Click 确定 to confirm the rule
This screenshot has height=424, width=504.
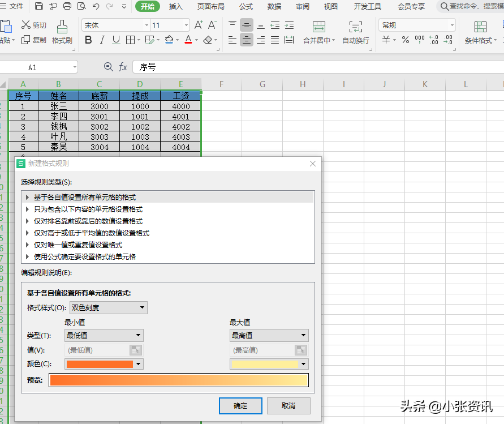[x=240, y=406]
